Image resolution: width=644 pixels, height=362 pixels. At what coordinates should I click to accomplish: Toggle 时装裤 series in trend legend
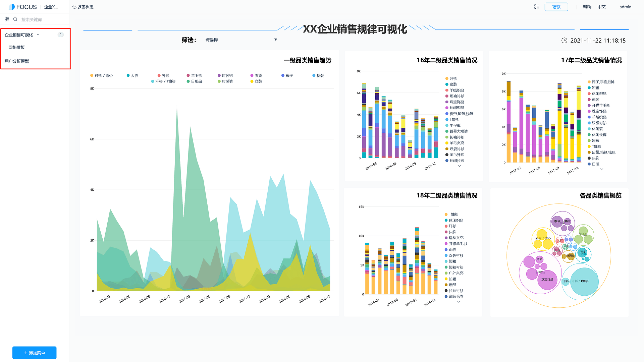coord(225,81)
